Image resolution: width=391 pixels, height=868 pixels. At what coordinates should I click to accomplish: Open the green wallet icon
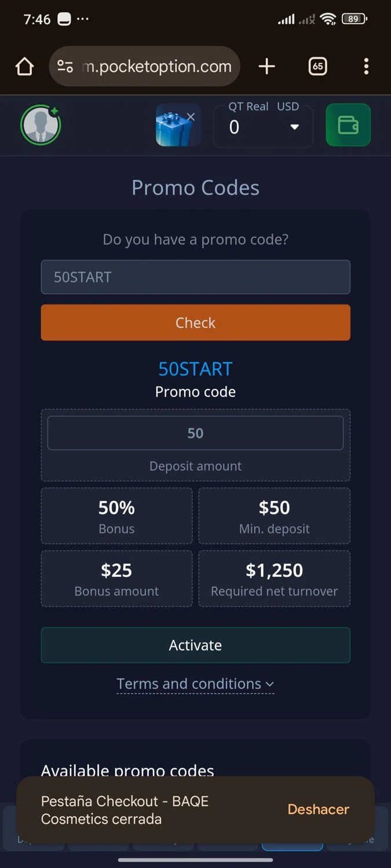(x=348, y=125)
